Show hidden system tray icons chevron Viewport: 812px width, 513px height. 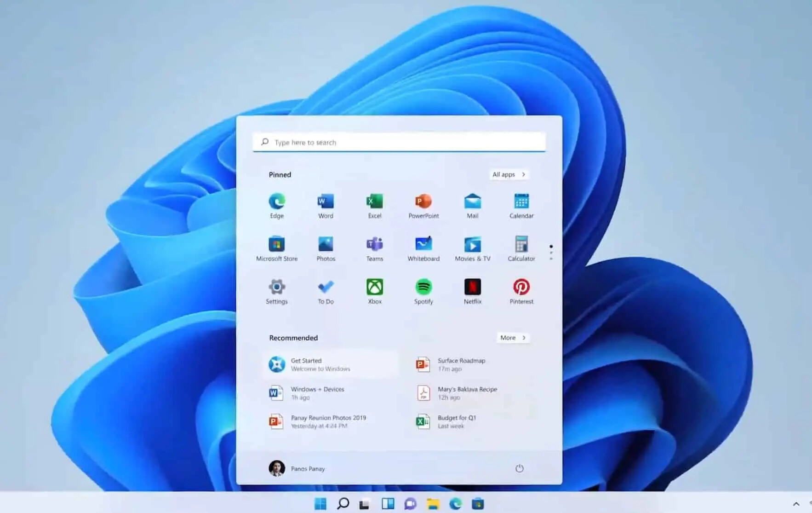tap(796, 504)
